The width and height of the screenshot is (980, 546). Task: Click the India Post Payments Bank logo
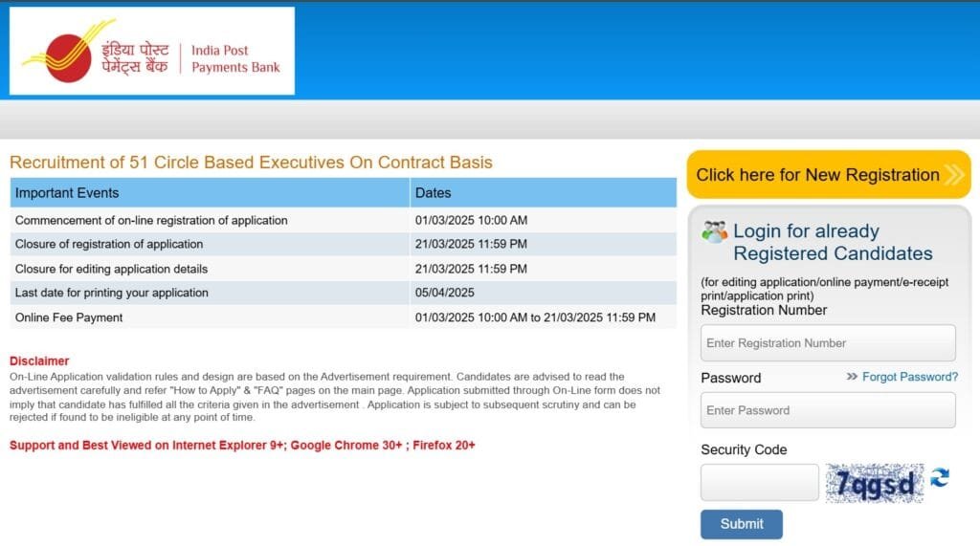[152, 52]
